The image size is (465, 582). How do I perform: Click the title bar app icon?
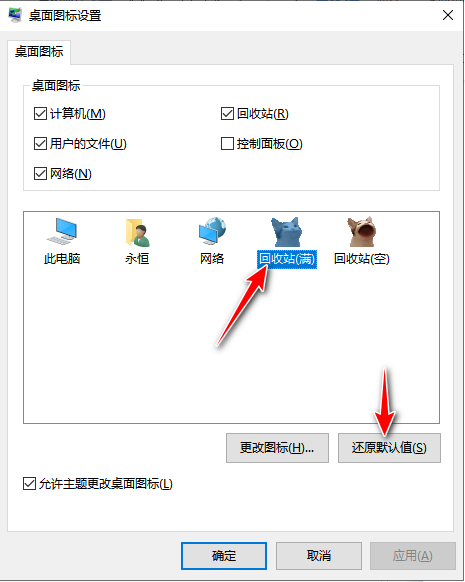(15, 15)
